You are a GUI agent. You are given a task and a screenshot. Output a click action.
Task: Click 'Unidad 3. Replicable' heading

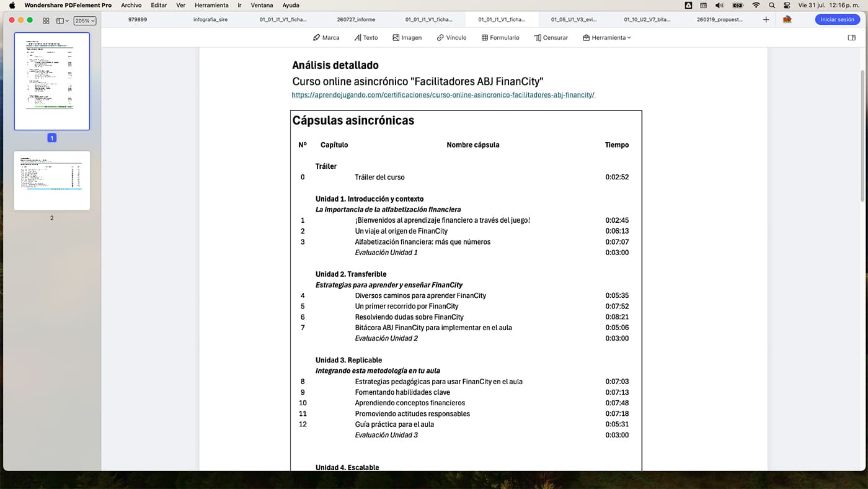coord(348,361)
